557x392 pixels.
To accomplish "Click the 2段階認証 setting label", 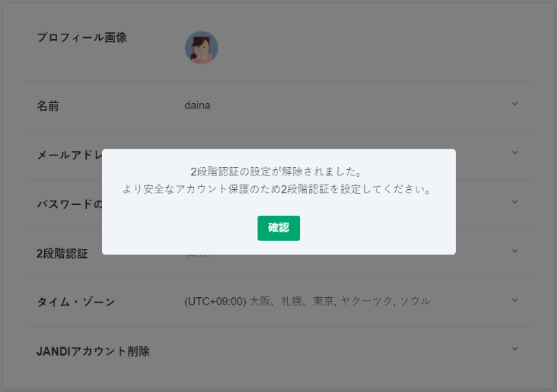I will (62, 254).
